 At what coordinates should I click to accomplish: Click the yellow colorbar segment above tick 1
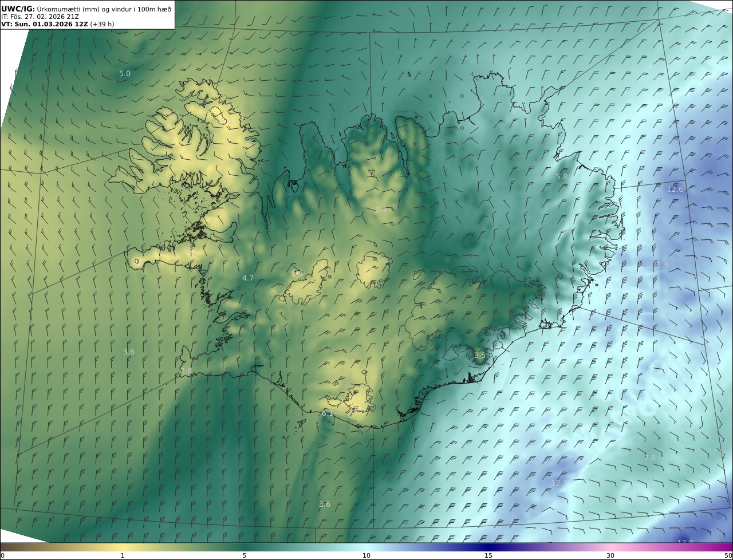pyautogui.click(x=123, y=547)
